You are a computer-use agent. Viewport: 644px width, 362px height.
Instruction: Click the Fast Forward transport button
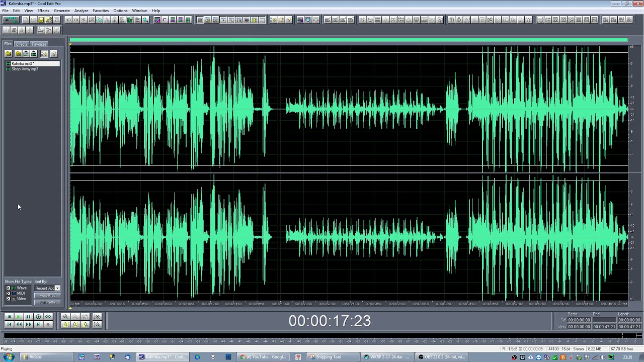pyautogui.click(x=29, y=324)
